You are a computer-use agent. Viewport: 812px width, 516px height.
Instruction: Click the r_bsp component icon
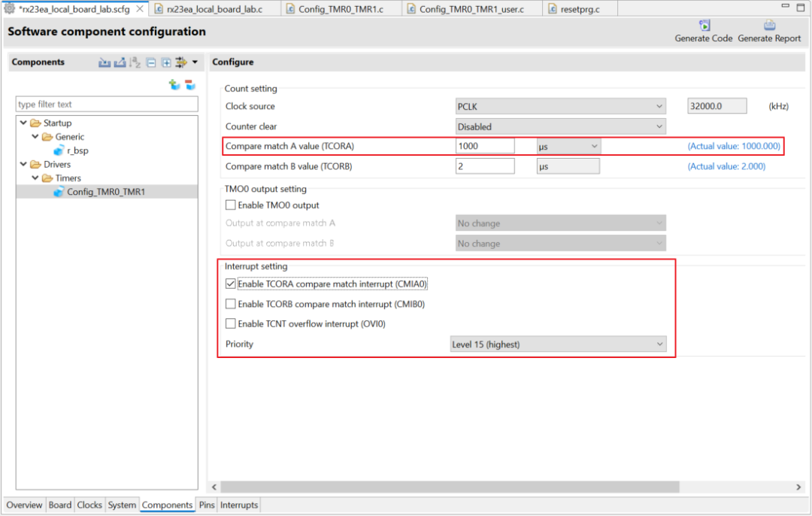click(x=59, y=150)
